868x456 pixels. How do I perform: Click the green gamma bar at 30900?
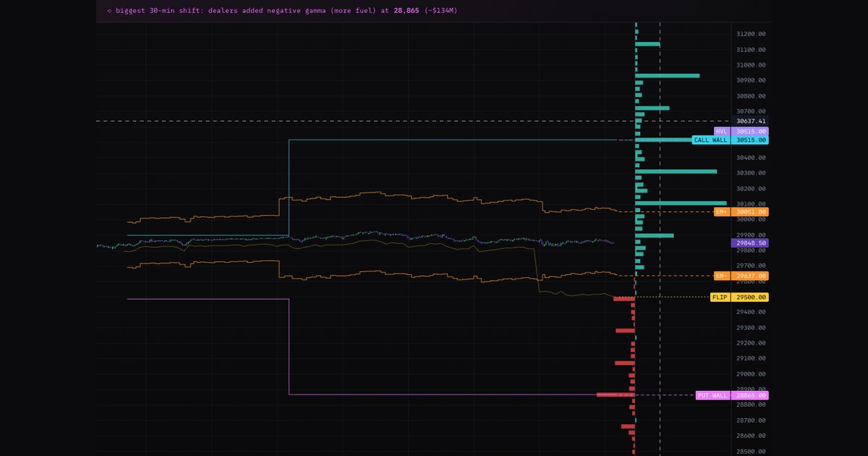tap(668, 75)
